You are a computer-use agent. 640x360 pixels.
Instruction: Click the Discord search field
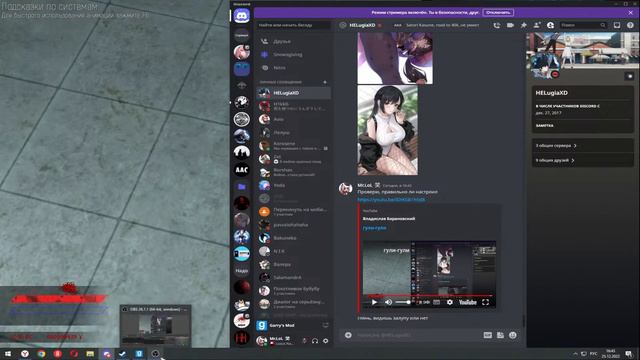(583, 25)
